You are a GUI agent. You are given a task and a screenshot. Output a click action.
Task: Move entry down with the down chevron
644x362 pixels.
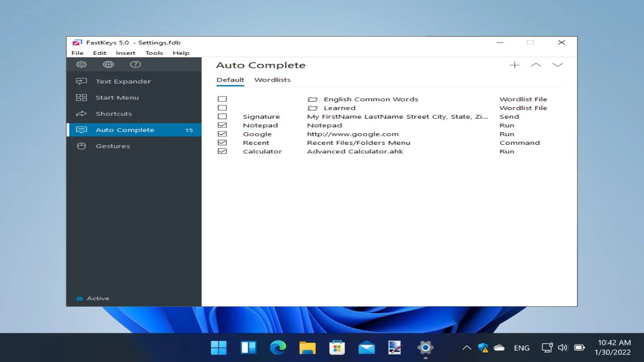tap(557, 65)
